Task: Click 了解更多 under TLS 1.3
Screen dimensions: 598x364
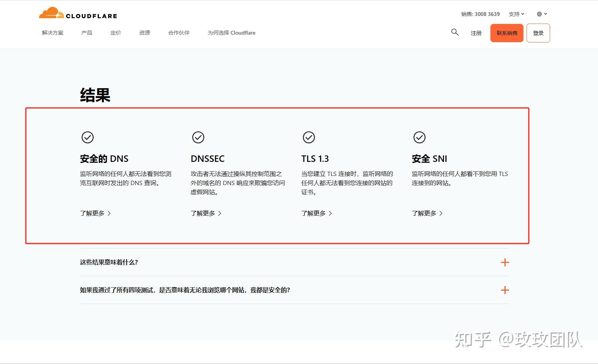Action: [316, 213]
